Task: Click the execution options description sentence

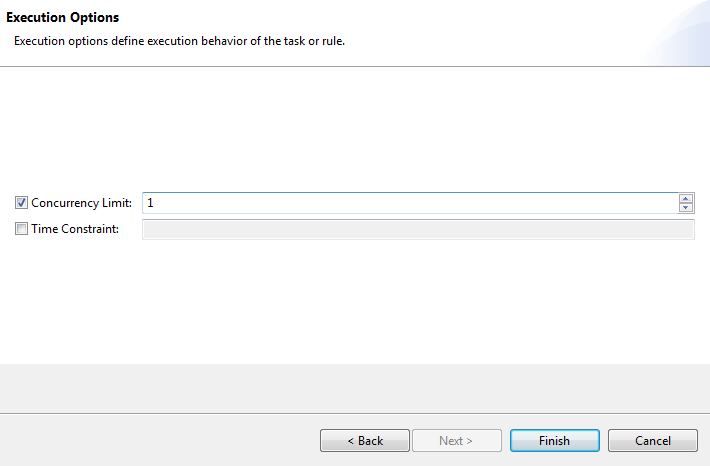Action: 179,41
